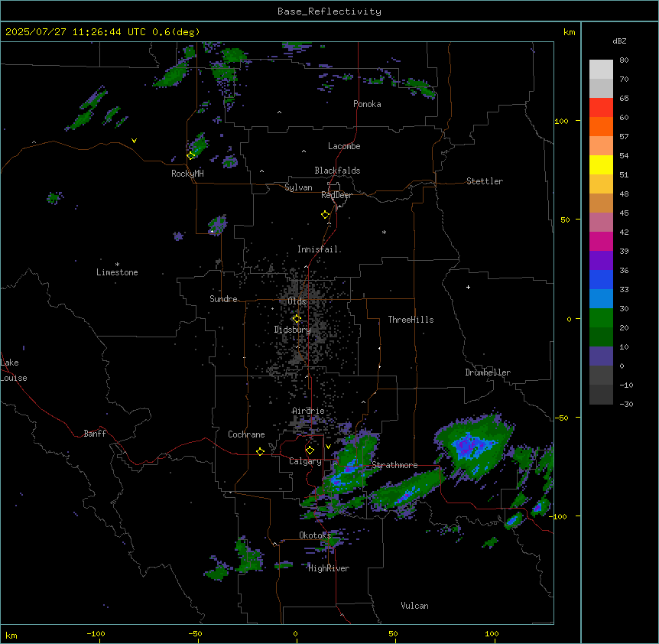Click the RockyMH label
The height and width of the screenshot is (644, 659).
pyautogui.click(x=187, y=174)
